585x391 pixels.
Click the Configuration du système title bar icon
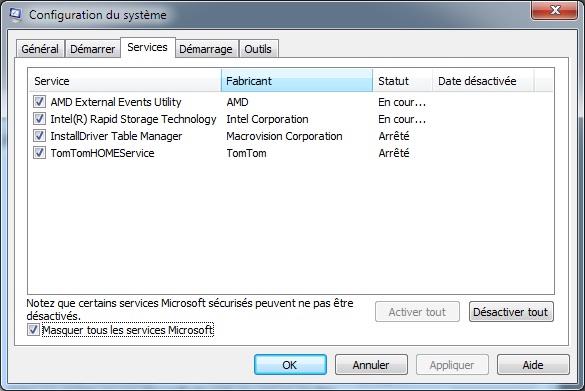point(15,14)
